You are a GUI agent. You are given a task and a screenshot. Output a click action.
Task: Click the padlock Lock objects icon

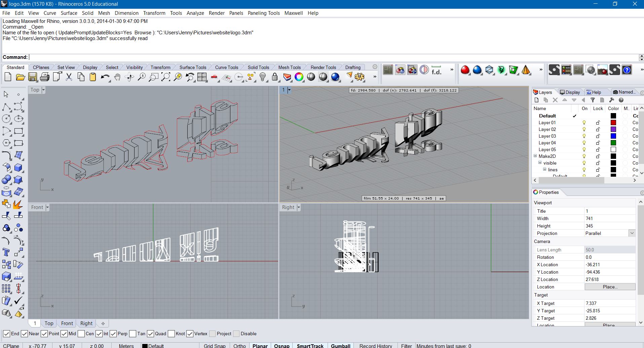click(275, 77)
